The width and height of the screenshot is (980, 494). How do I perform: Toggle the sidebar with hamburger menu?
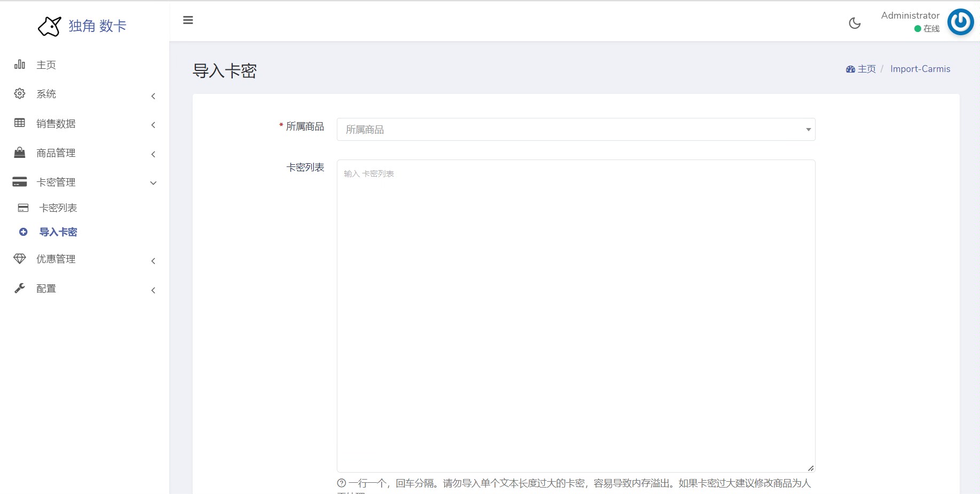tap(188, 20)
